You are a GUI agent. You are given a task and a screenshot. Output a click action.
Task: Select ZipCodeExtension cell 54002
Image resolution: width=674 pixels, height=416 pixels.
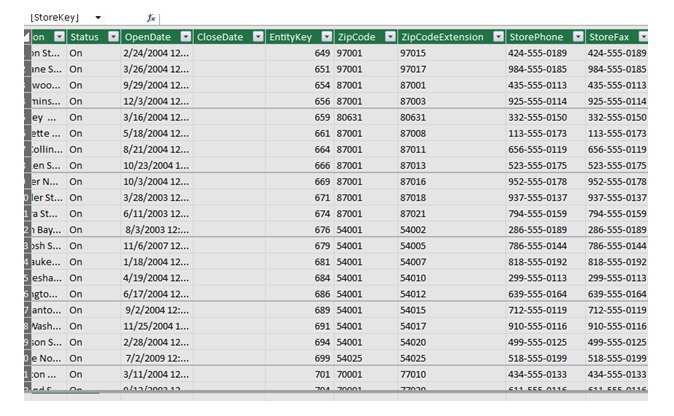point(452,230)
